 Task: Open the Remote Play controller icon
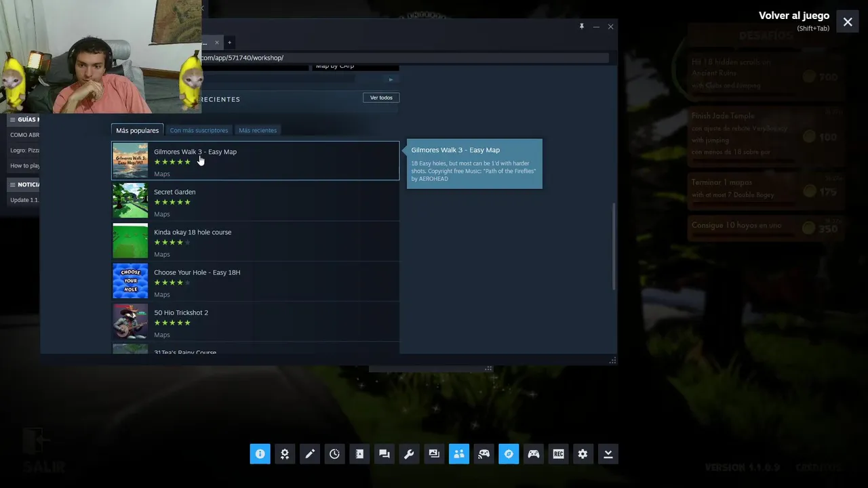[484, 454]
